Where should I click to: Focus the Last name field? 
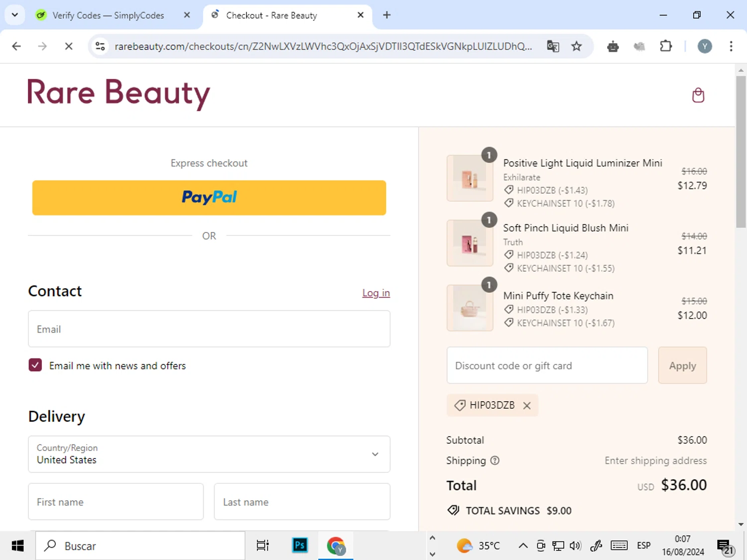pyautogui.click(x=302, y=502)
